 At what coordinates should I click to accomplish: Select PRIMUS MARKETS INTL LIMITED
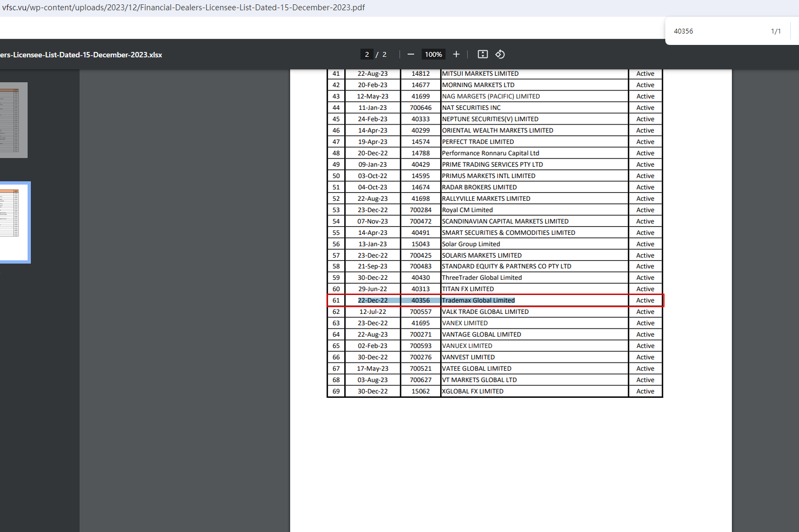[x=489, y=176]
